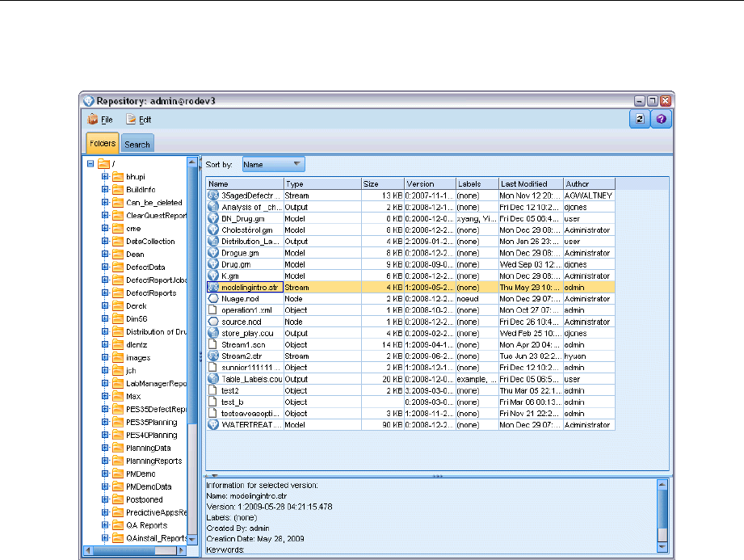This screenshot has height=560, width=744.
Task: Click the document icon beside operation1.xml
Action: 214,310
